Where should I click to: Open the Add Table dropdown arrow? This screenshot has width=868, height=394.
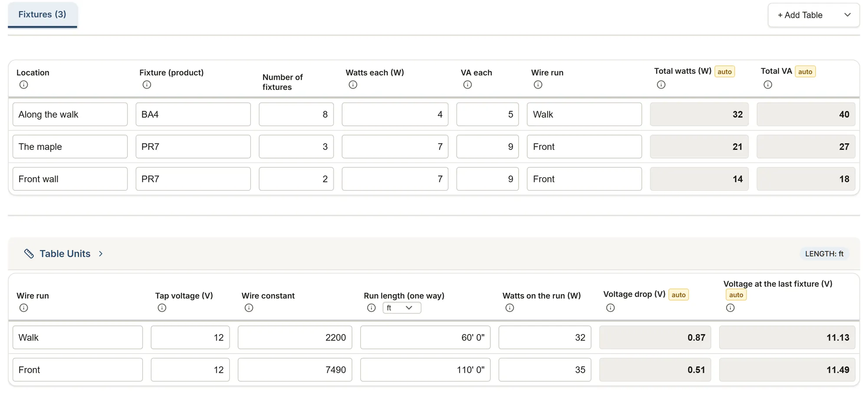(847, 15)
